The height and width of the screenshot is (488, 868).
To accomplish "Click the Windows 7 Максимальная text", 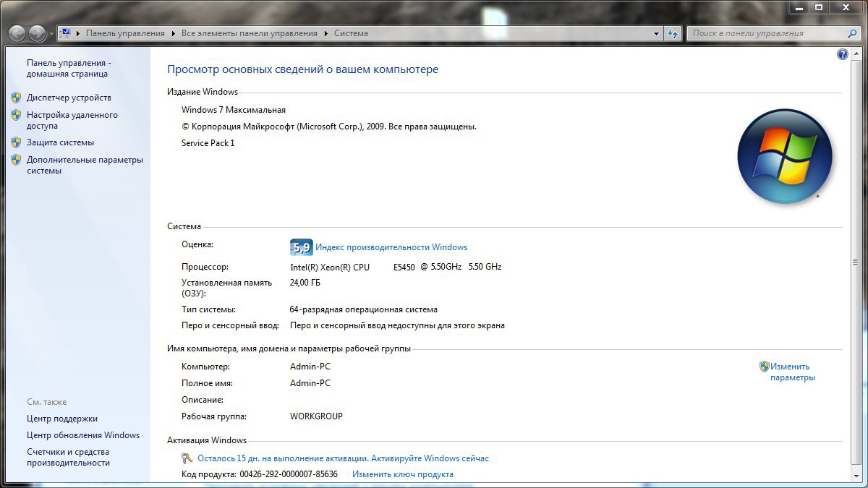I will (x=234, y=110).
